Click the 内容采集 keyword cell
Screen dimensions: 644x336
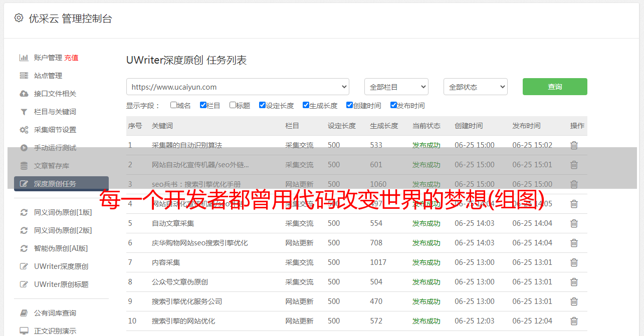click(166, 262)
